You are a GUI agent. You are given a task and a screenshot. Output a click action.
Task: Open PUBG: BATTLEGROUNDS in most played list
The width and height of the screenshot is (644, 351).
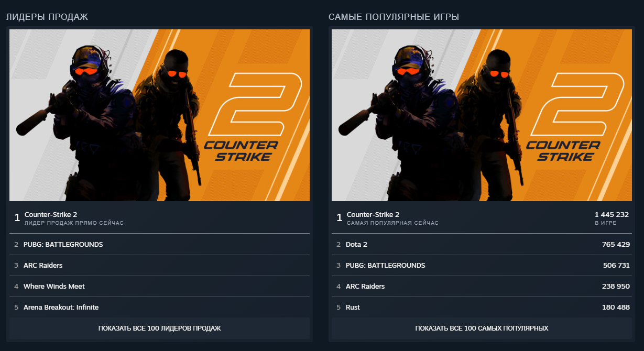pyautogui.click(x=482, y=266)
